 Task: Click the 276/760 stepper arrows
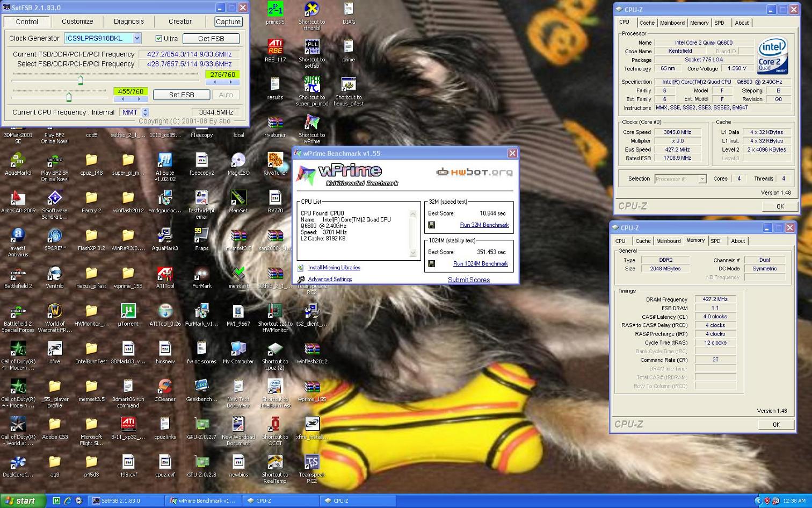(x=222, y=82)
